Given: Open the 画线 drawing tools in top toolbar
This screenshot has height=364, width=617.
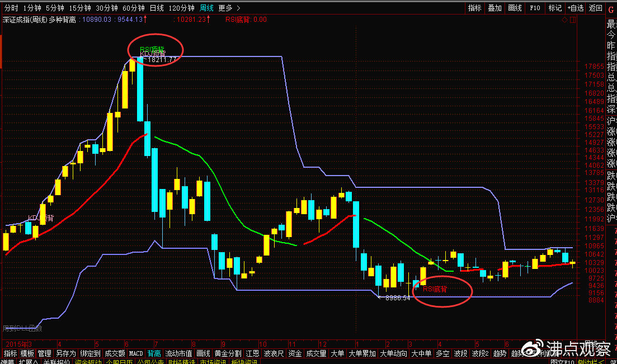Looking at the screenshot, I should pos(515,8).
